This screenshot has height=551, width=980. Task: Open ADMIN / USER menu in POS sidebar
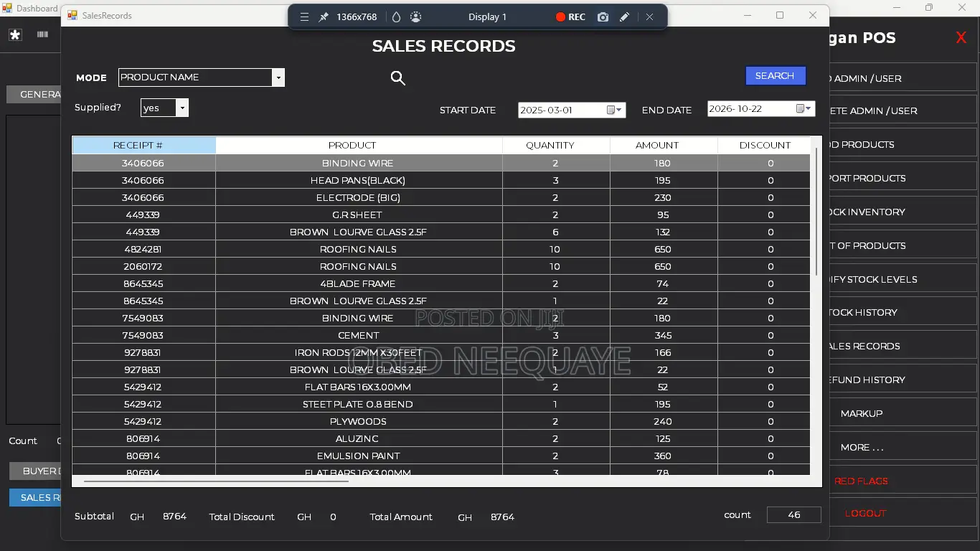[903, 78]
